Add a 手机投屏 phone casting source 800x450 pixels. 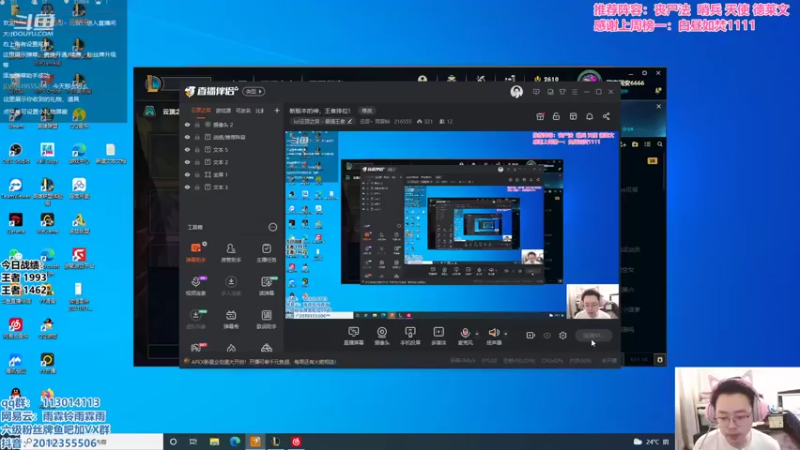pyautogui.click(x=410, y=336)
